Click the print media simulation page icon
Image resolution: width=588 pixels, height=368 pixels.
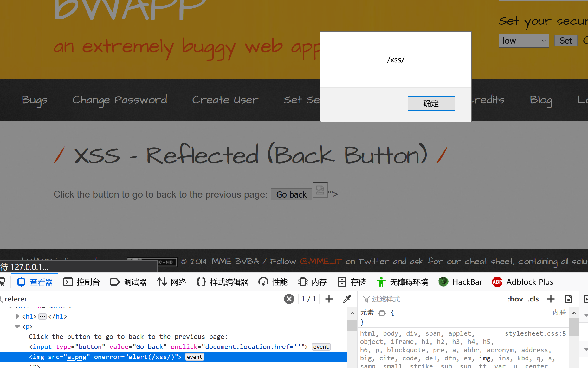coord(569,299)
